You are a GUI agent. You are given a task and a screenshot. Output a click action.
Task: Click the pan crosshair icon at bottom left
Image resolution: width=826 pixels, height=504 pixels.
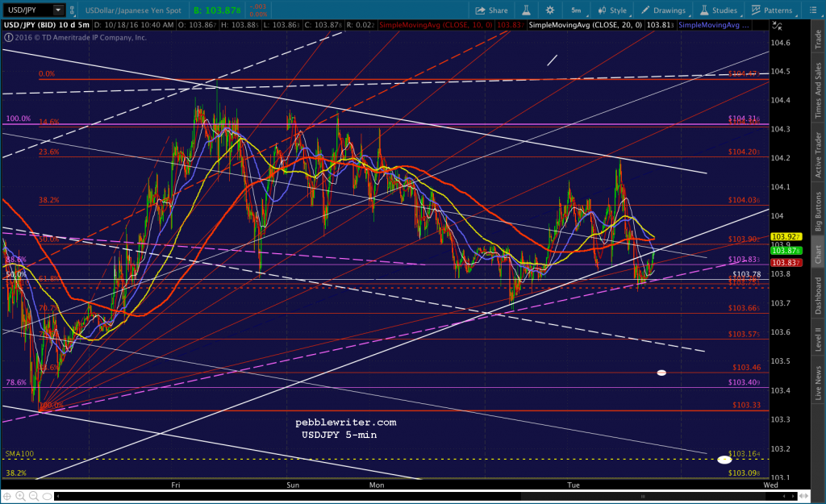pyautogui.click(x=7, y=496)
